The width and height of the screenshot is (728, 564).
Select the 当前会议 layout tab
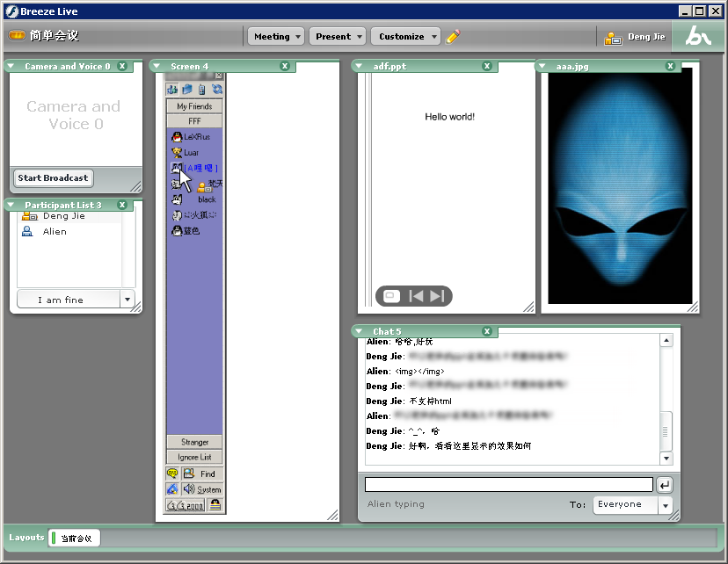74,538
